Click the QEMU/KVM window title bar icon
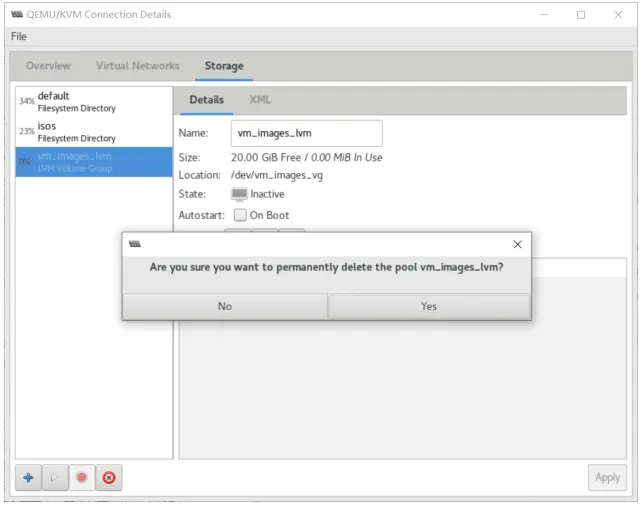The image size is (643, 505). tap(17, 14)
